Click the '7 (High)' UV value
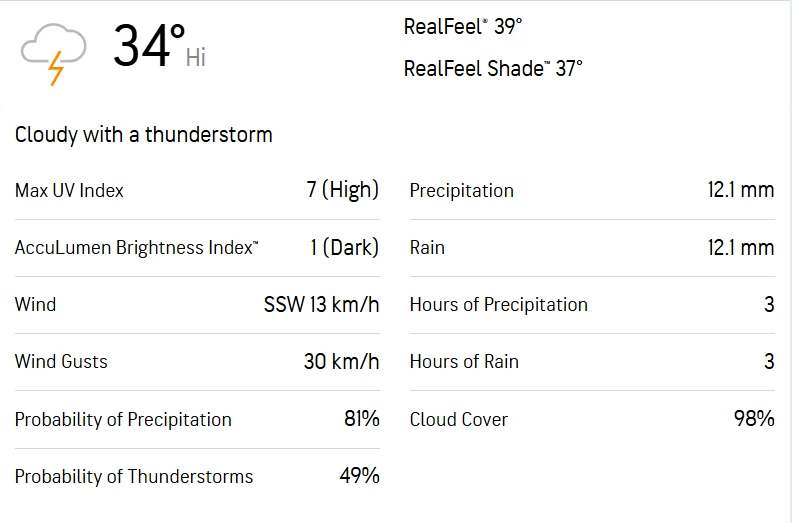 click(342, 190)
